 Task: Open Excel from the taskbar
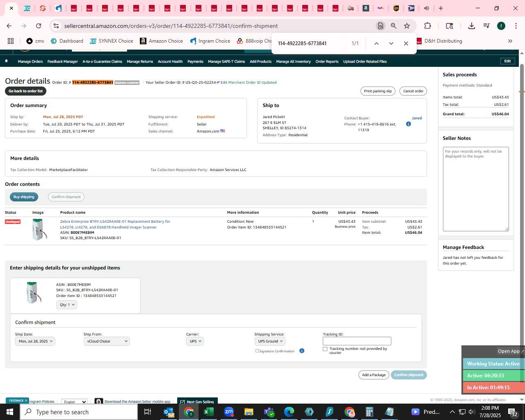click(x=209, y=412)
